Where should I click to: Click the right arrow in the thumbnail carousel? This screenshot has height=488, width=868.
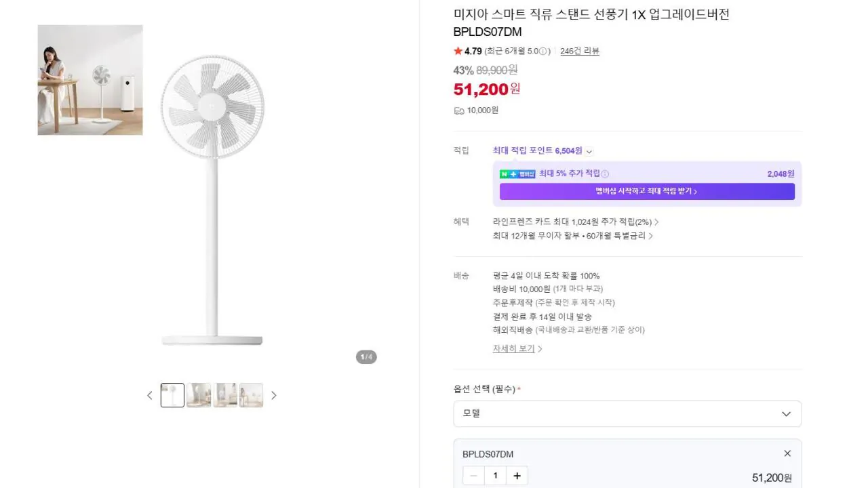point(274,395)
